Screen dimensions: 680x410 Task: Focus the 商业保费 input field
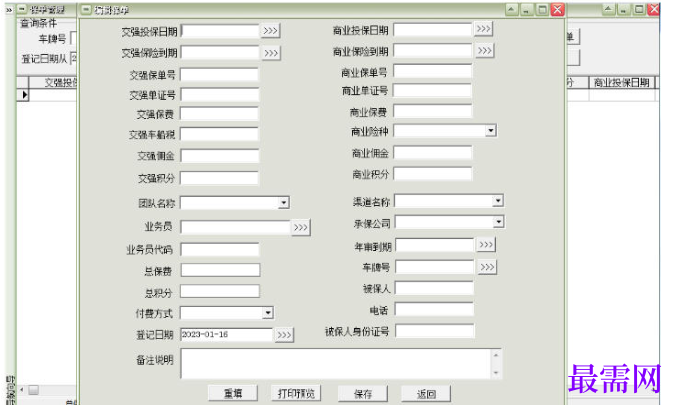(x=433, y=112)
